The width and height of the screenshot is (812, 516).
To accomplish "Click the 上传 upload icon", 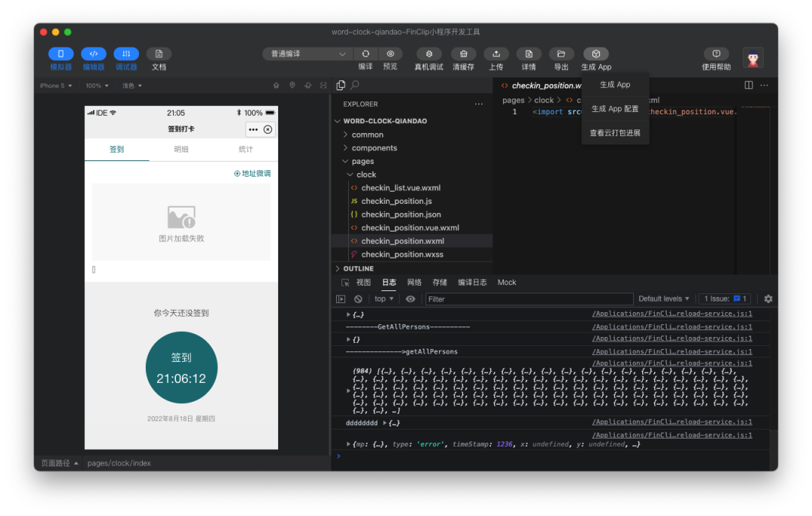I will point(496,54).
